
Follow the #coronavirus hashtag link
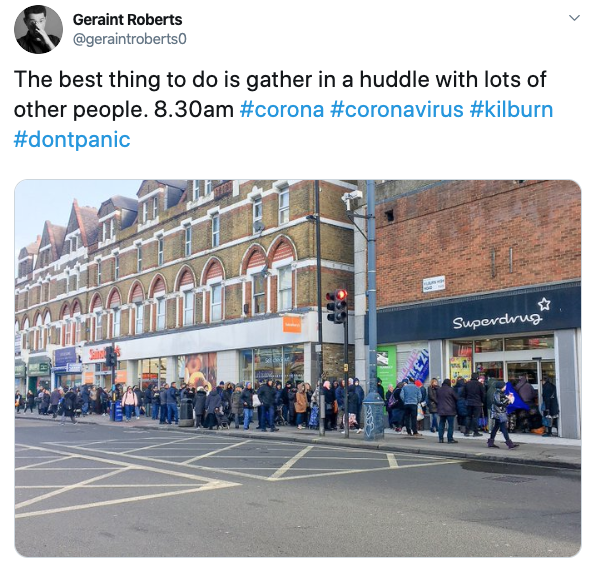397,110
